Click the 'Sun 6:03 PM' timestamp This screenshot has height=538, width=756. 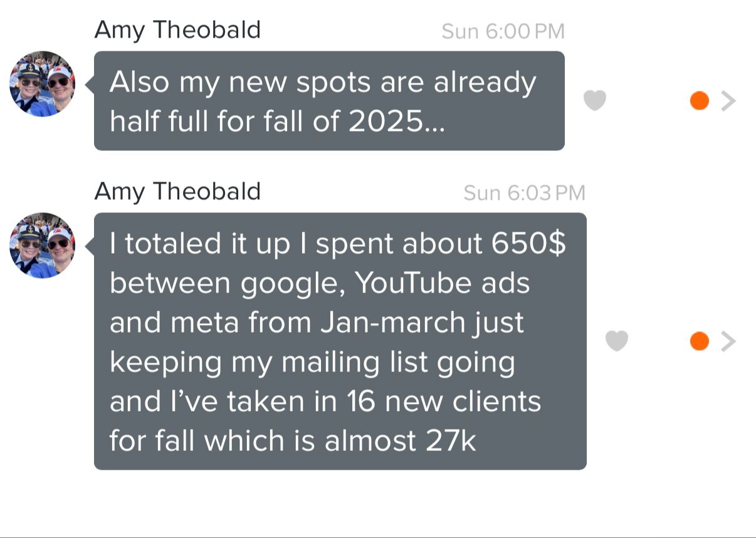525,193
